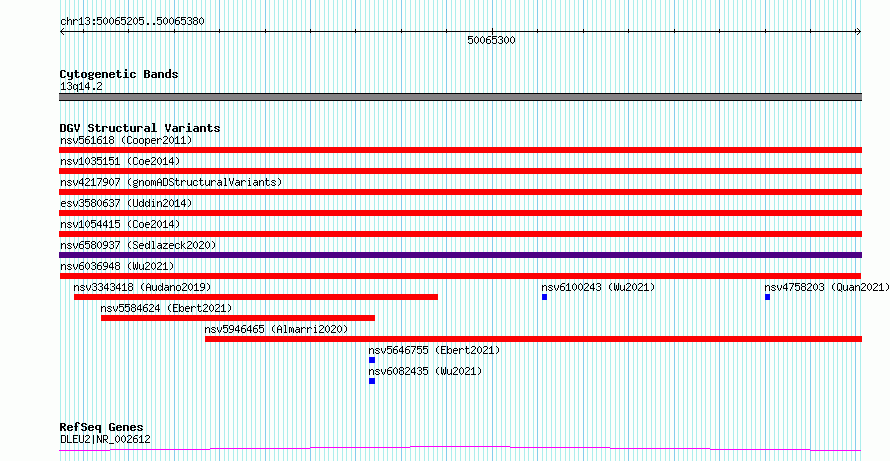The width and height of the screenshot is (890, 461).
Task: Click the purple nsv6580937 variant bar
Action: point(460,255)
